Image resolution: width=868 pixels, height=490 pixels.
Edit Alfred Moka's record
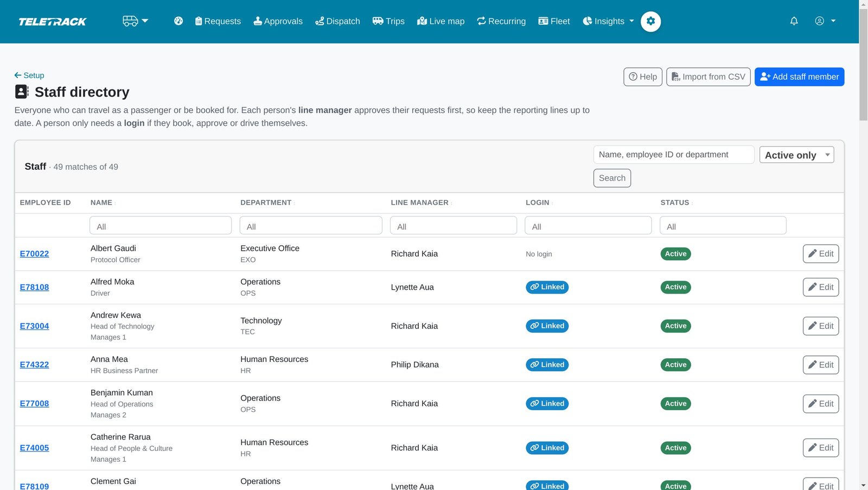[x=821, y=287]
